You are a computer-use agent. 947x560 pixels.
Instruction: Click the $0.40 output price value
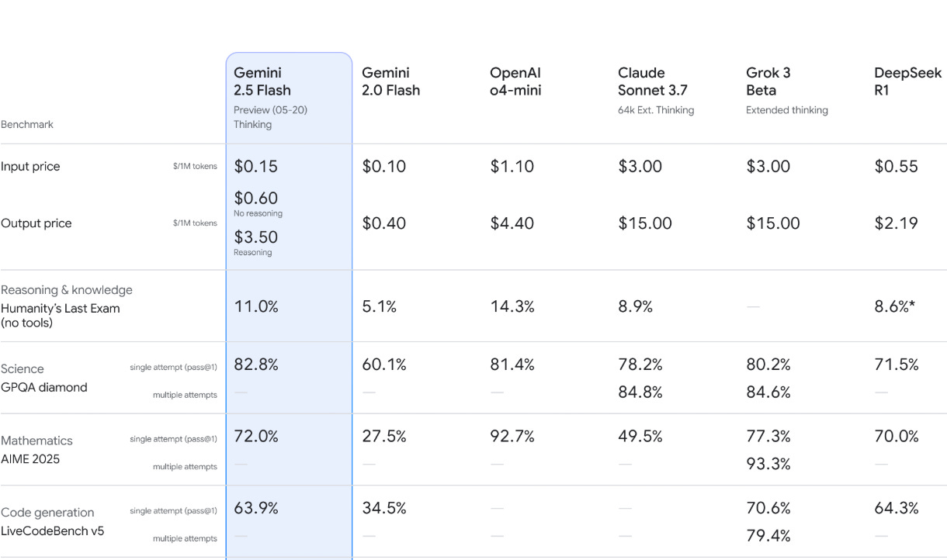point(383,223)
